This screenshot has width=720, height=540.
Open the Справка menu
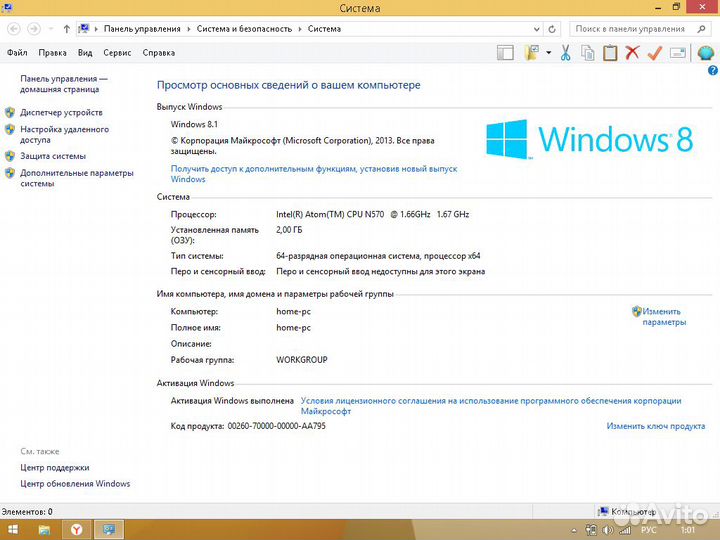[x=159, y=53]
